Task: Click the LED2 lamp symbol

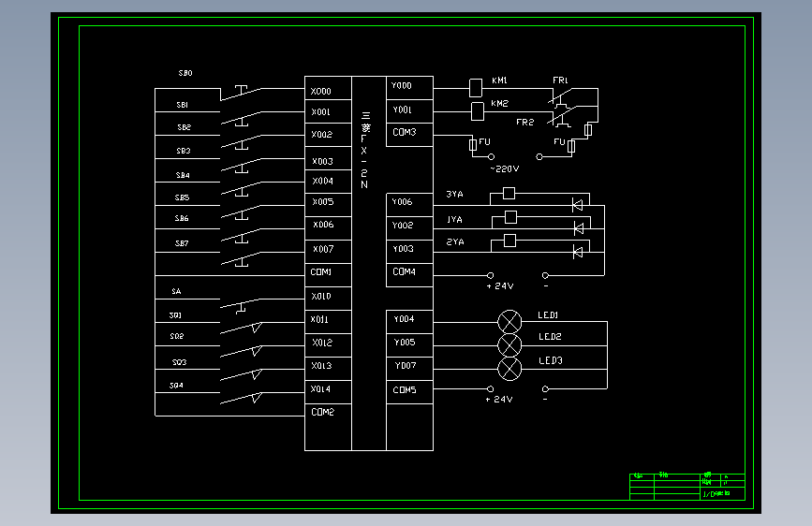Action: 509,345
